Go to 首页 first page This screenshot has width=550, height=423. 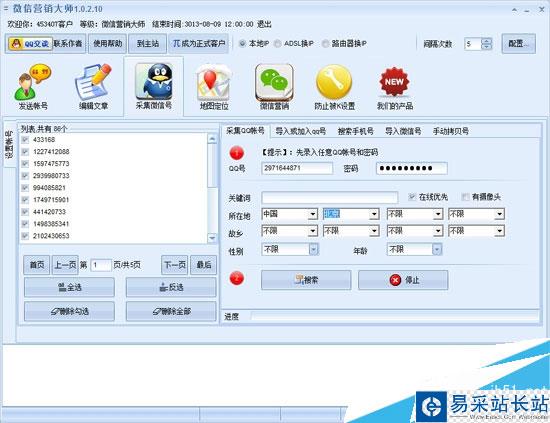pos(37,265)
